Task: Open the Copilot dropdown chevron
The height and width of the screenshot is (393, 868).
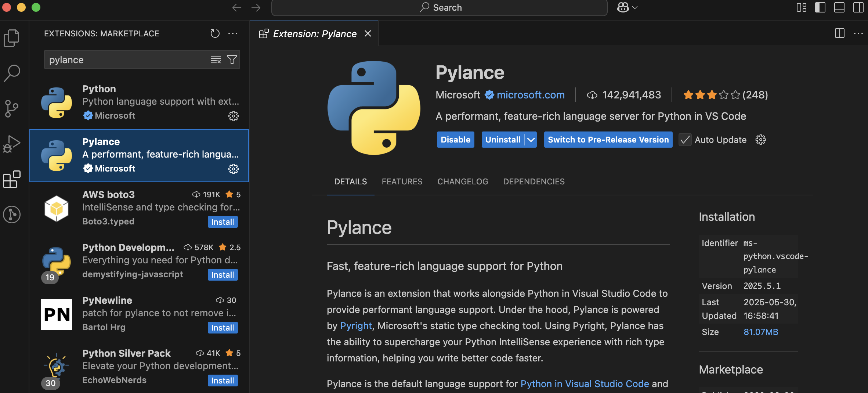Action: coord(635,7)
